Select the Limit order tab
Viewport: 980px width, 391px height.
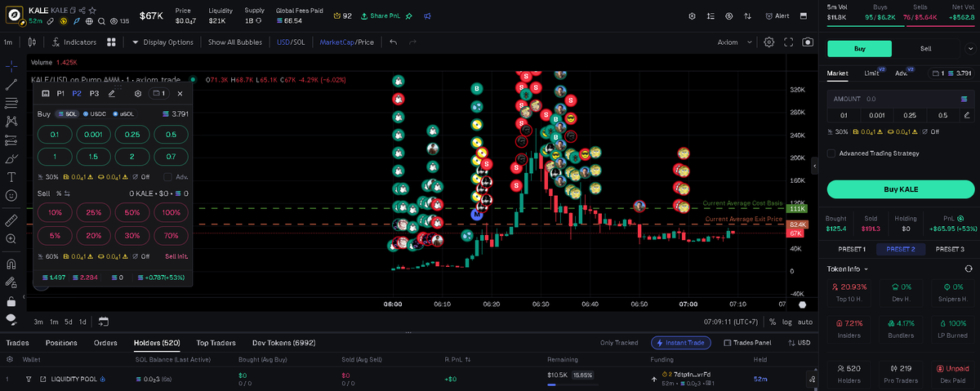click(873, 73)
